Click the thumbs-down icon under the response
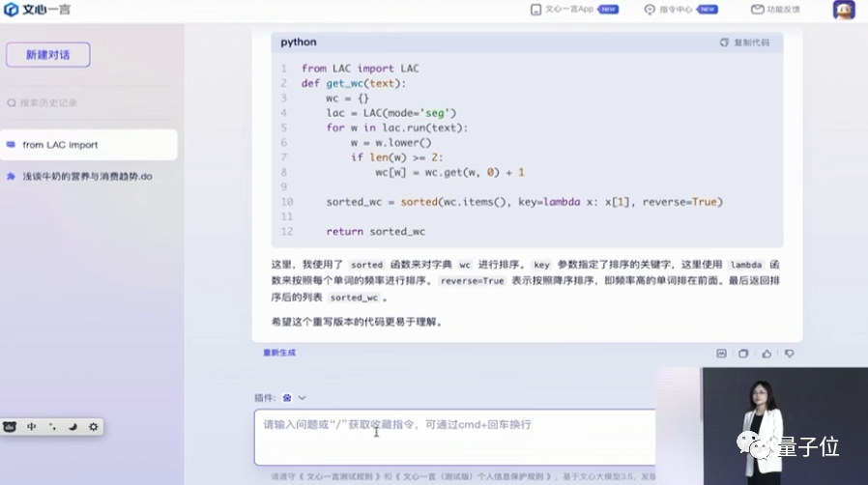Image resolution: width=868 pixels, height=485 pixels. point(789,354)
